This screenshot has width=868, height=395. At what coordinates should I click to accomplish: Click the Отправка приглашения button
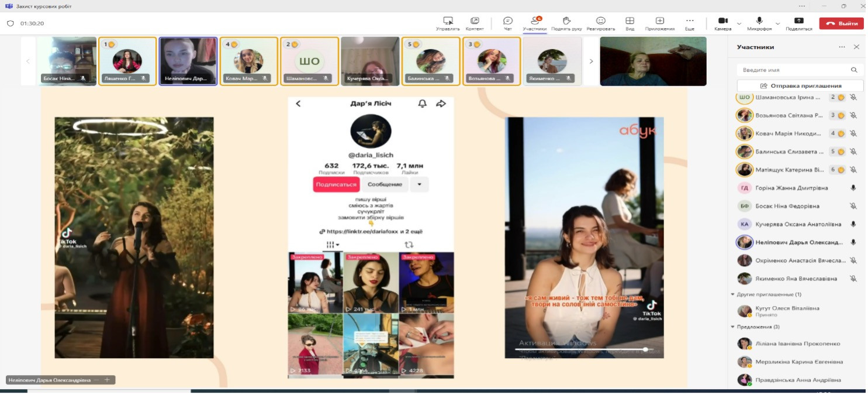tap(800, 85)
